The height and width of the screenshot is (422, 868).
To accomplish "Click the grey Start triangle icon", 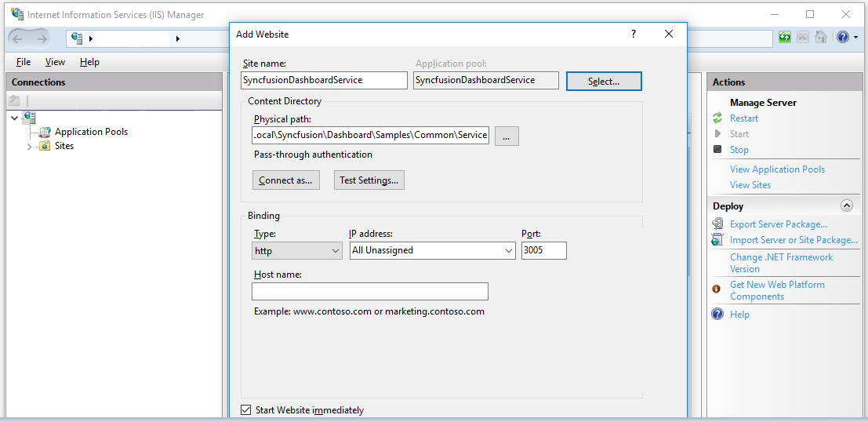I will 717,133.
